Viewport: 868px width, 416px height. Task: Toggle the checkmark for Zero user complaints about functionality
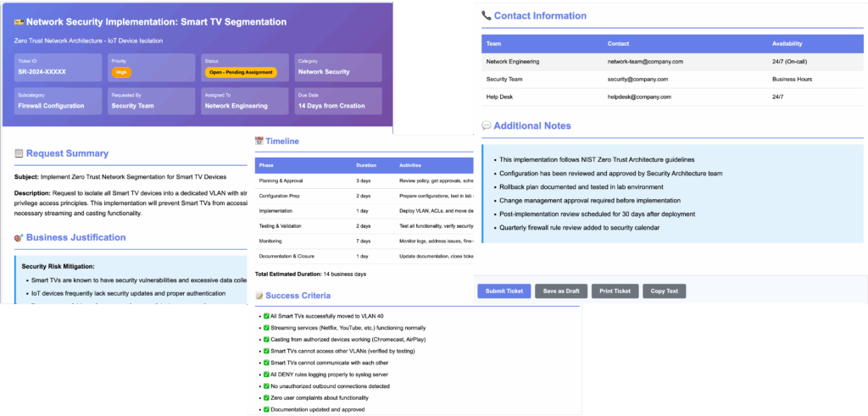266,397
